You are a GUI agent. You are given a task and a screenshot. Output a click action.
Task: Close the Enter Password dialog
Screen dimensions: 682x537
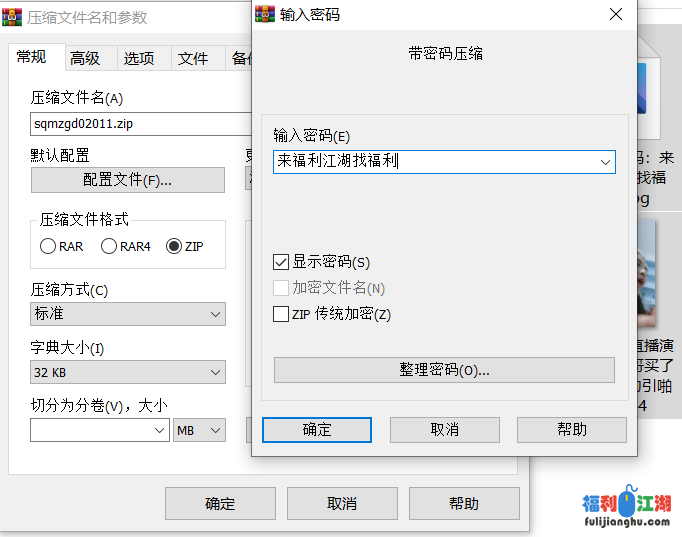pos(613,14)
